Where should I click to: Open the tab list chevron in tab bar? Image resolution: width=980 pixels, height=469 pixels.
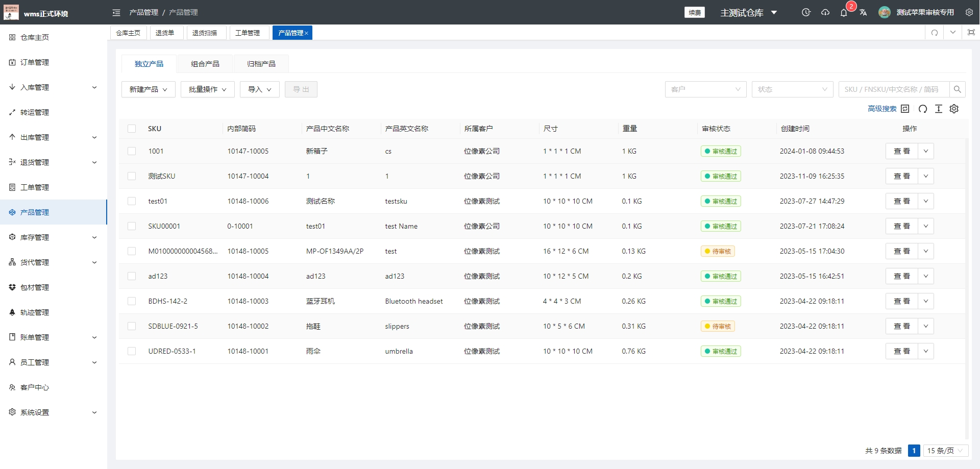point(953,32)
